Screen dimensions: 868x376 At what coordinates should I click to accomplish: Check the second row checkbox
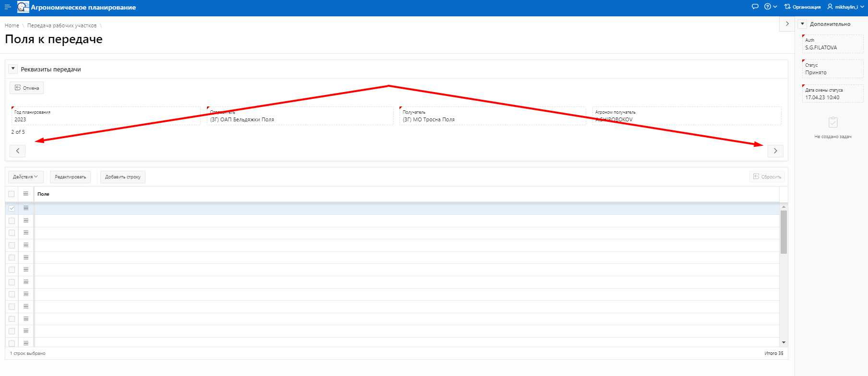pyautogui.click(x=12, y=221)
